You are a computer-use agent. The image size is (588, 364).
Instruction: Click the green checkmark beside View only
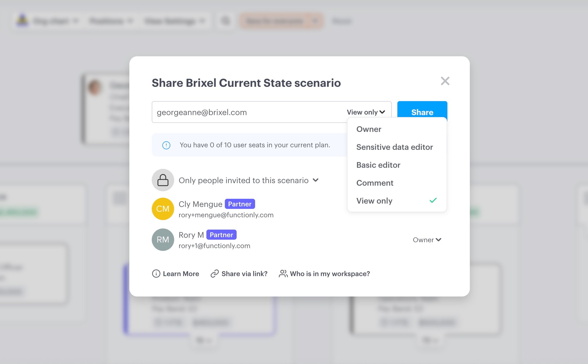433,201
